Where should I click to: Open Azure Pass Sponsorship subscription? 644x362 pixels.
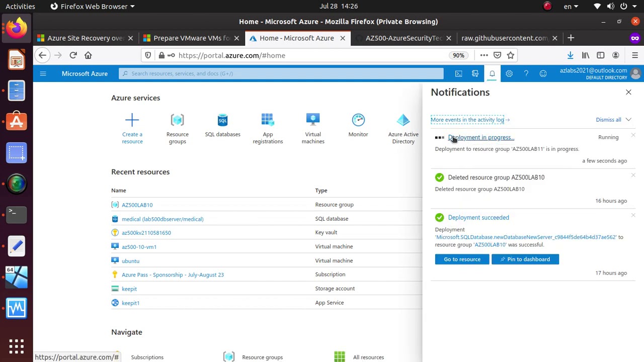point(173,275)
